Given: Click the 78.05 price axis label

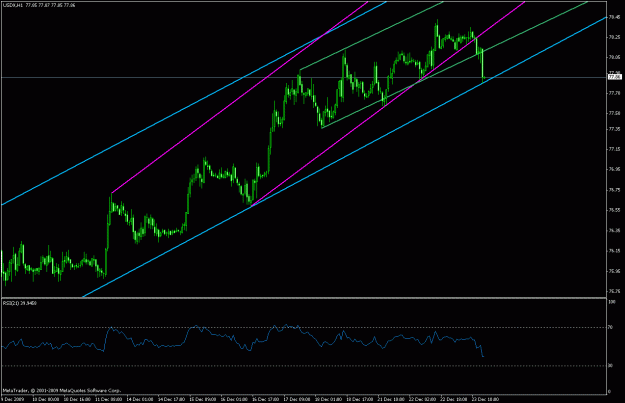Looking at the screenshot, I should tap(614, 57).
